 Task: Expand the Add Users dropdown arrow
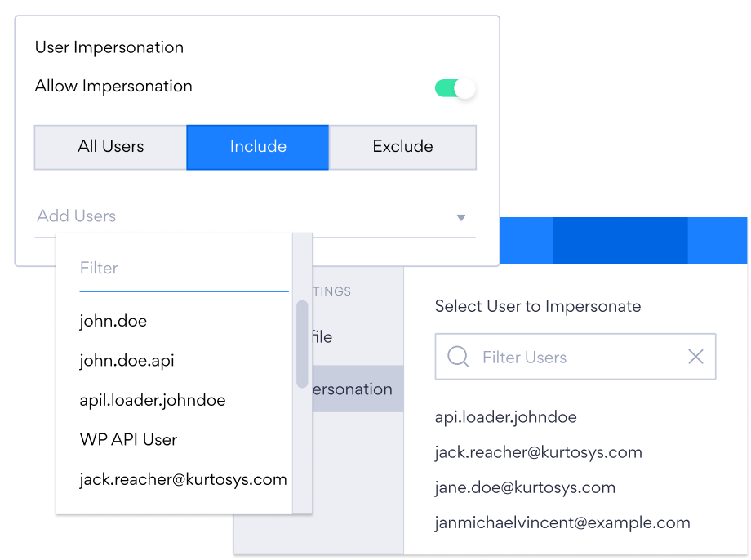tap(460, 217)
